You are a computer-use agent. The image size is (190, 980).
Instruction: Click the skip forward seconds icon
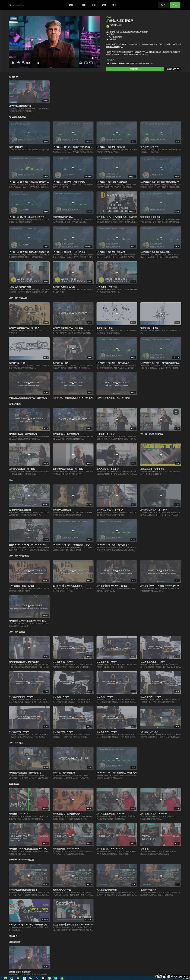(x=23, y=63)
